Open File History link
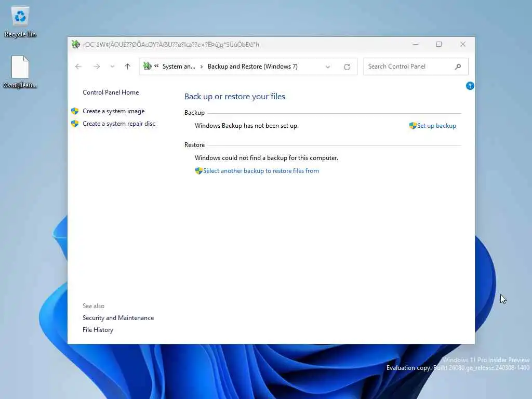Screen dimensions: 532x399 98,330
